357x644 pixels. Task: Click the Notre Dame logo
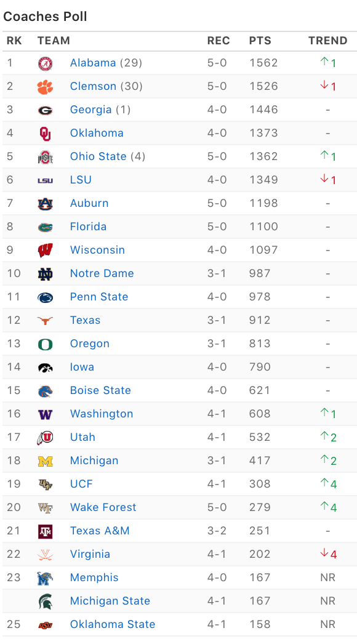pos(45,274)
